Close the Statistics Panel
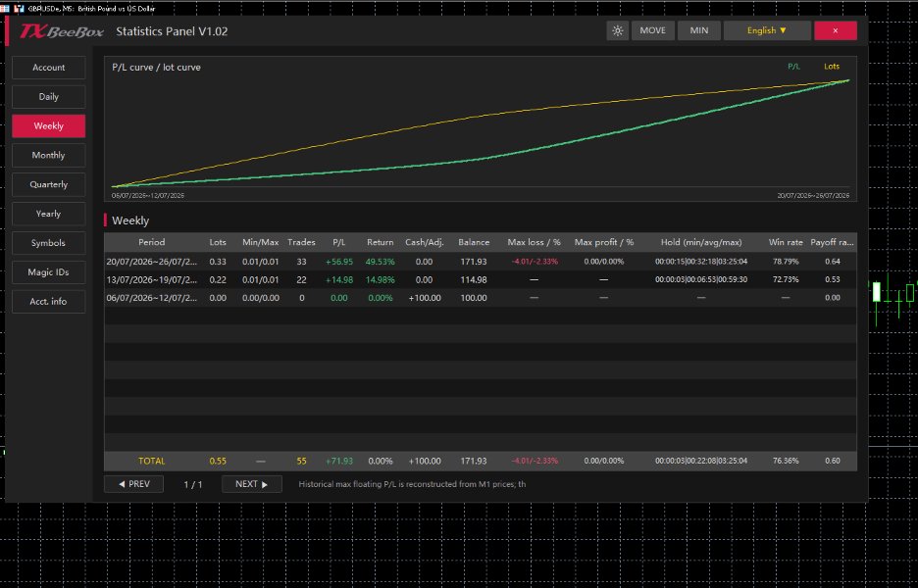Screen dimensions: 918x588 (x=836, y=30)
